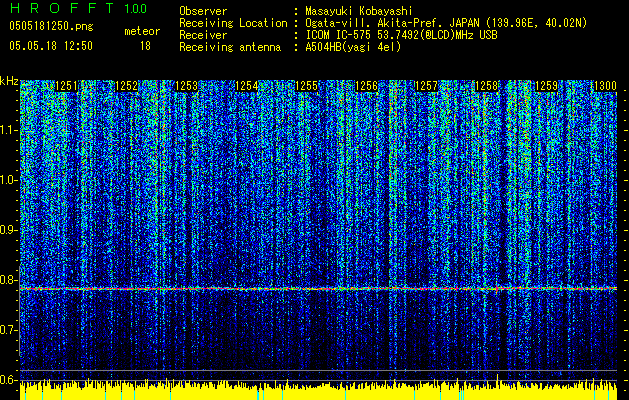Screen dimensions: 629x400
Task: Click the kHz axis unit label
Action: 9,80
